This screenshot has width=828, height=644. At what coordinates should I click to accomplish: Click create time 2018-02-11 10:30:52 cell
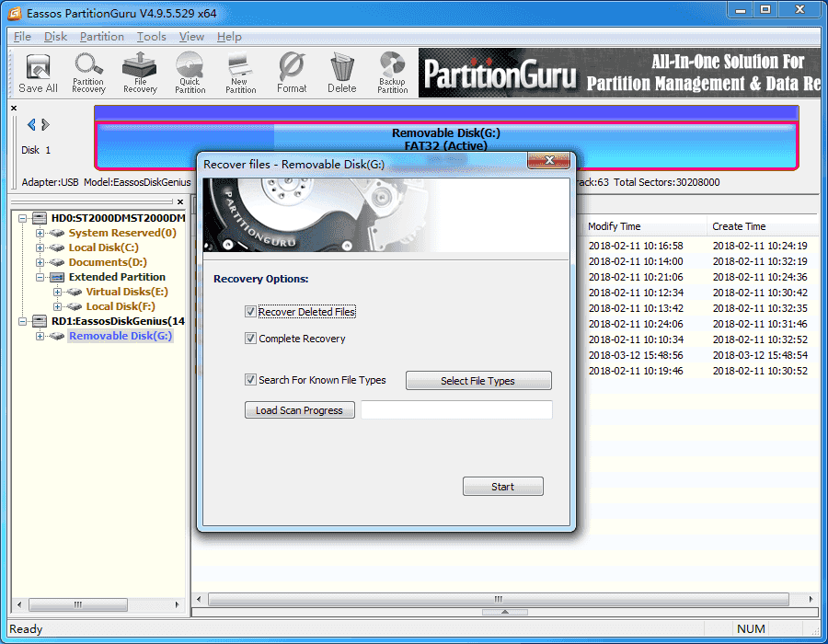click(x=760, y=371)
